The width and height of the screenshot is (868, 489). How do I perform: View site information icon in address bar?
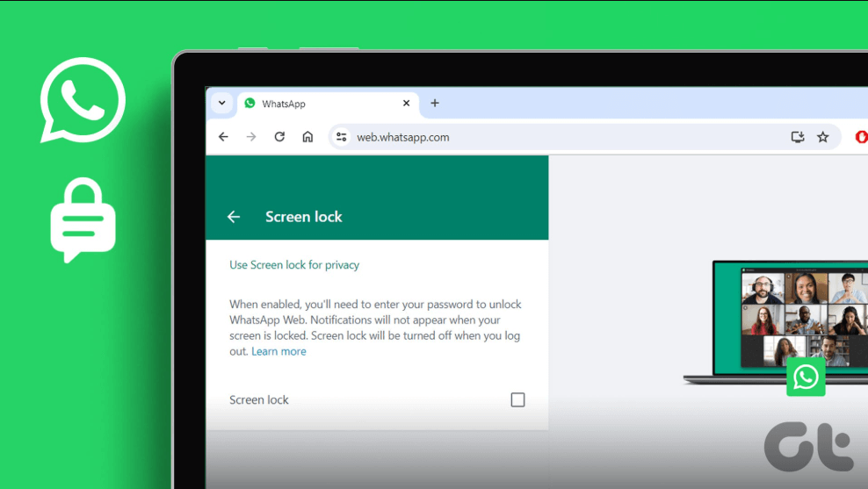tap(342, 137)
